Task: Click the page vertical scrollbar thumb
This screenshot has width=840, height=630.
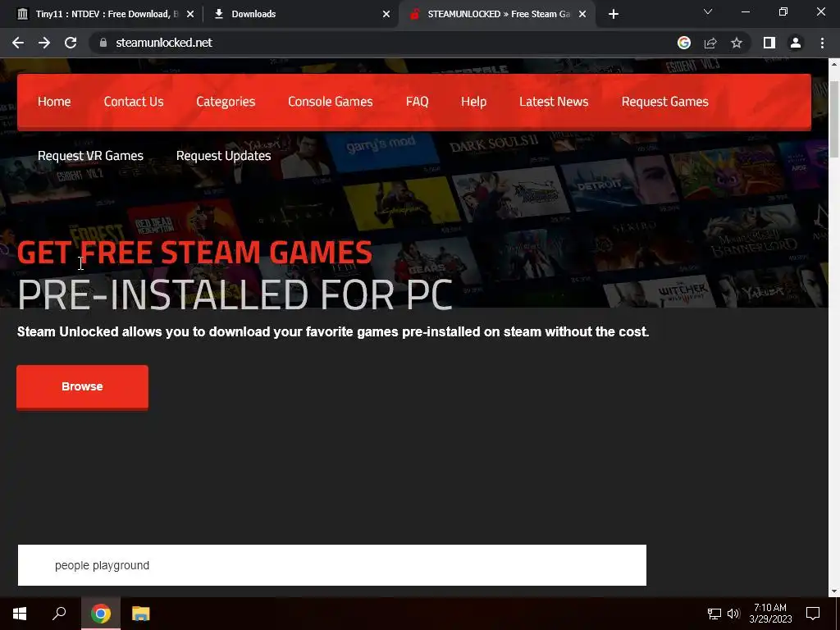Action: (833, 119)
